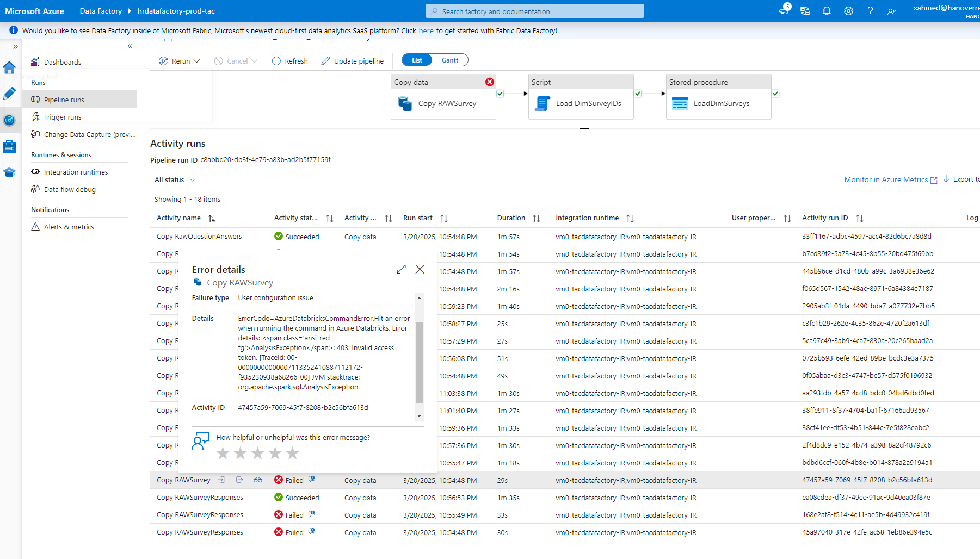
Task: Click Update pipeline button
Action: (352, 61)
